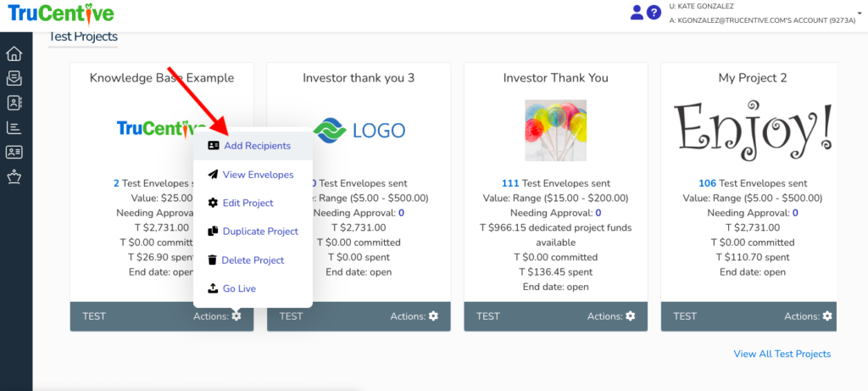Choose View Envelopes in the actions menu
Screen dimensions: 868x391
258,175
